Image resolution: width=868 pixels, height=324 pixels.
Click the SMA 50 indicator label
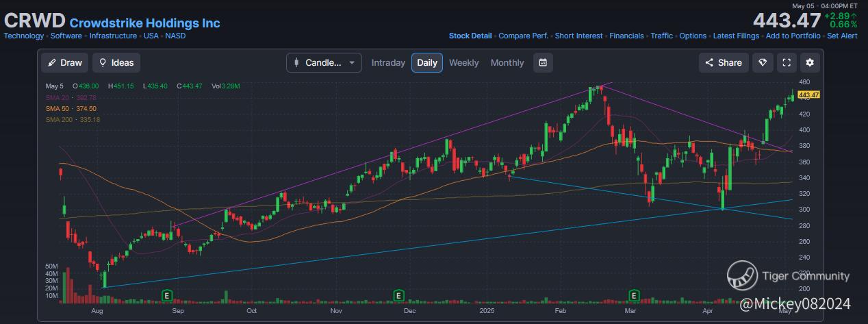click(71, 108)
